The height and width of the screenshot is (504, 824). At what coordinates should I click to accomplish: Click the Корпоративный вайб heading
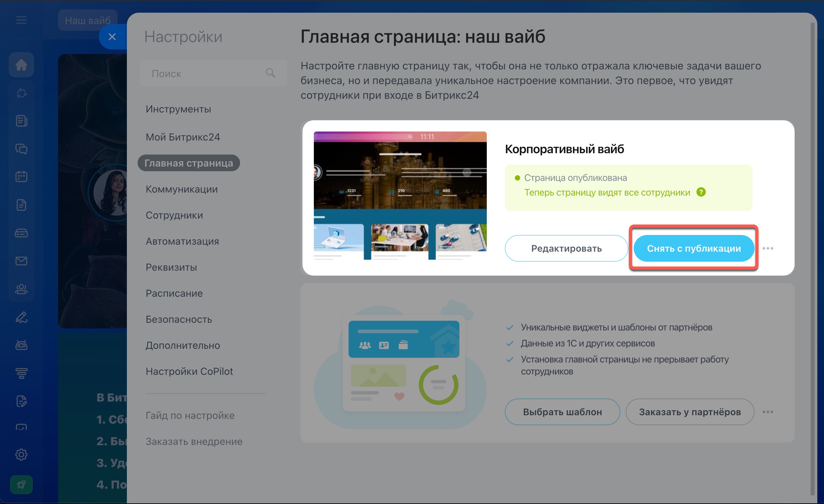coord(564,149)
